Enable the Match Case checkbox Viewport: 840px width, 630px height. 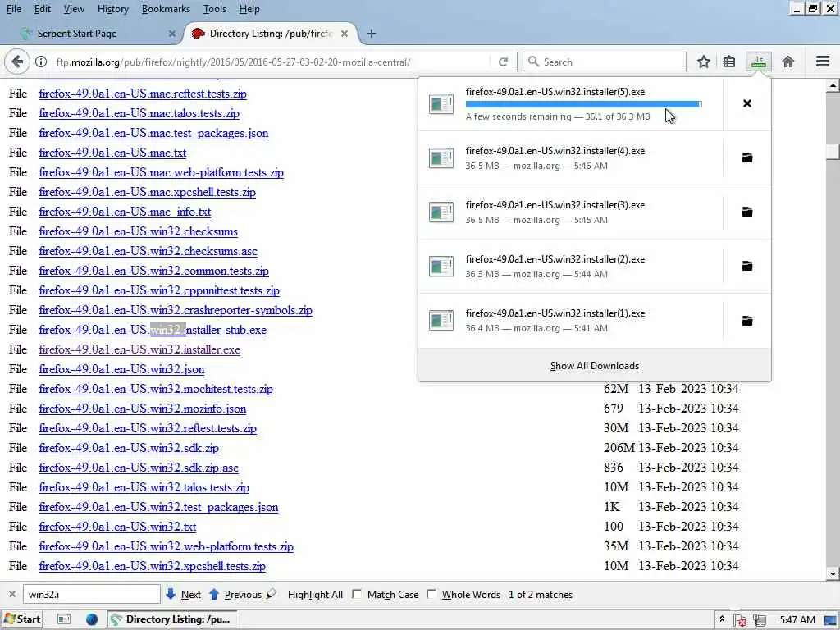tap(357, 594)
